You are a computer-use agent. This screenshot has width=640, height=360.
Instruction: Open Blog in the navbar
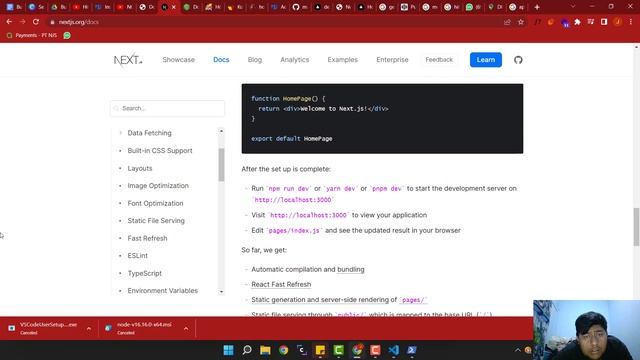tap(255, 60)
